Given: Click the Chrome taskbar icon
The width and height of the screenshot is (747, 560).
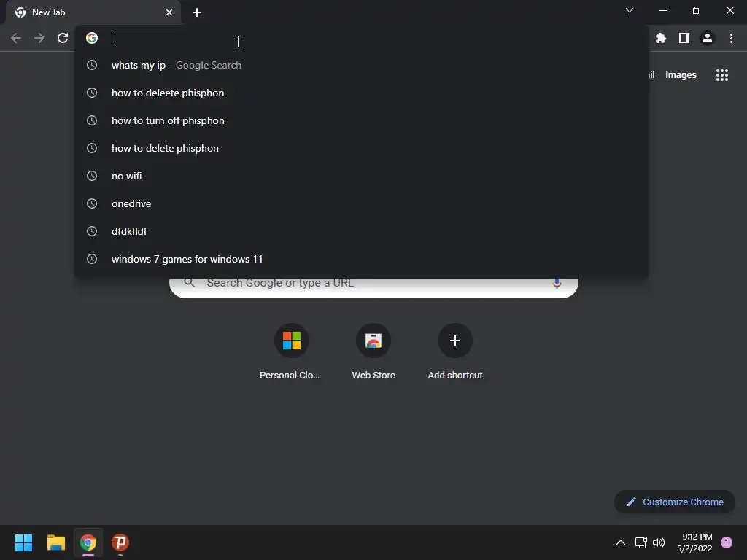Looking at the screenshot, I should tap(88, 542).
